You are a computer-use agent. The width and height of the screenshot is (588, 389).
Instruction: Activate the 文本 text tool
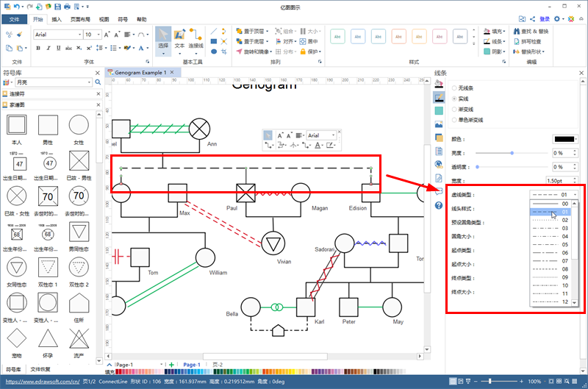pos(179,40)
